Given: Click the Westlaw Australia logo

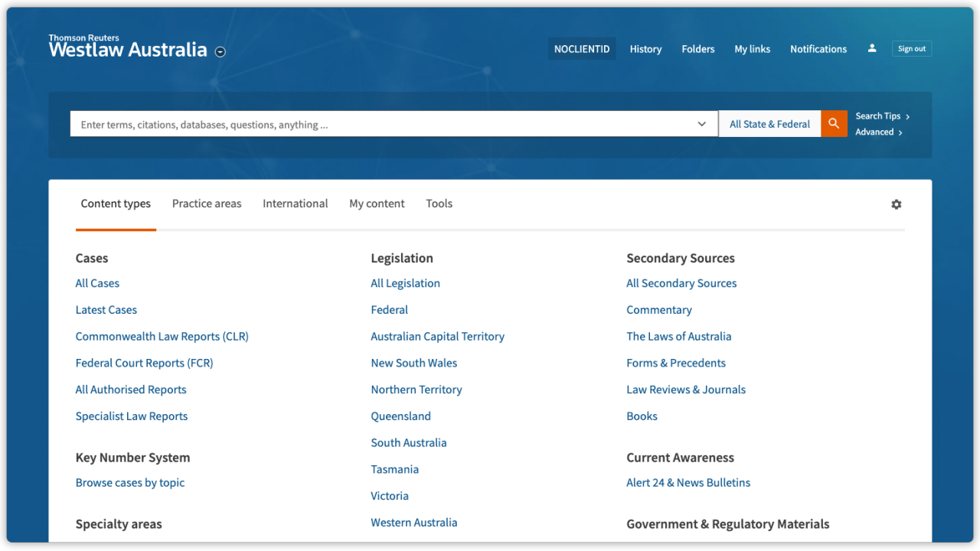Looking at the screenshot, I should [x=127, y=49].
